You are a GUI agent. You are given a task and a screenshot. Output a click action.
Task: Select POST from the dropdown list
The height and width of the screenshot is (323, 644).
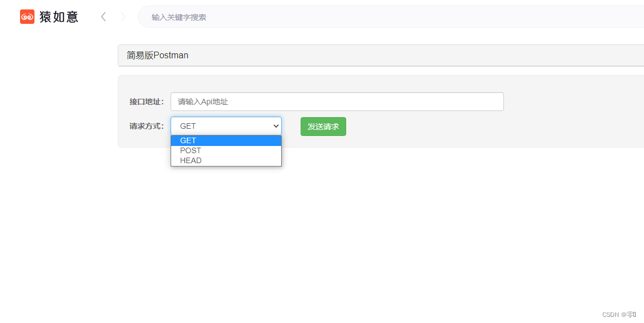pyautogui.click(x=226, y=150)
